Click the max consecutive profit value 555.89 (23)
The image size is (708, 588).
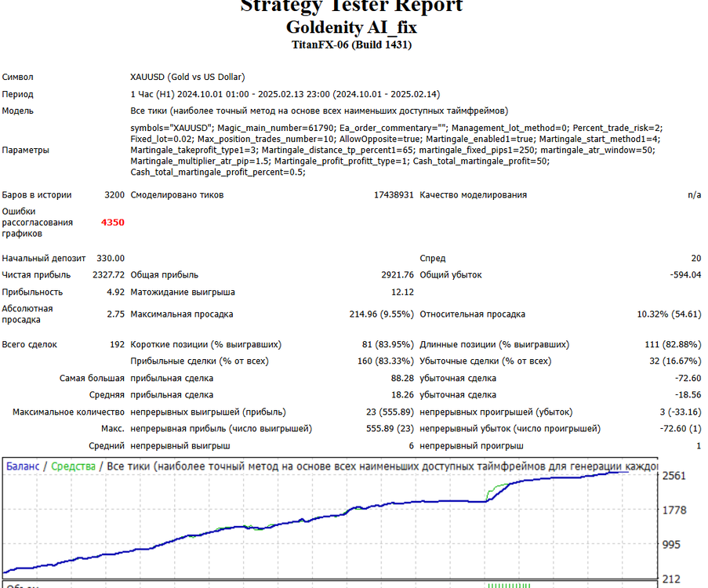[390, 428]
